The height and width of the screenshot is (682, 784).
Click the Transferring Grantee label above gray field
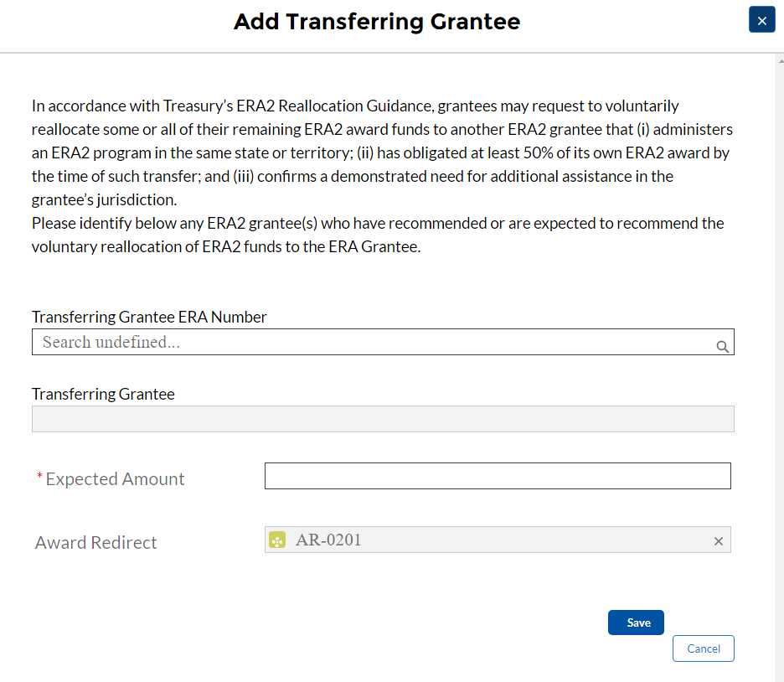click(103, 394)
